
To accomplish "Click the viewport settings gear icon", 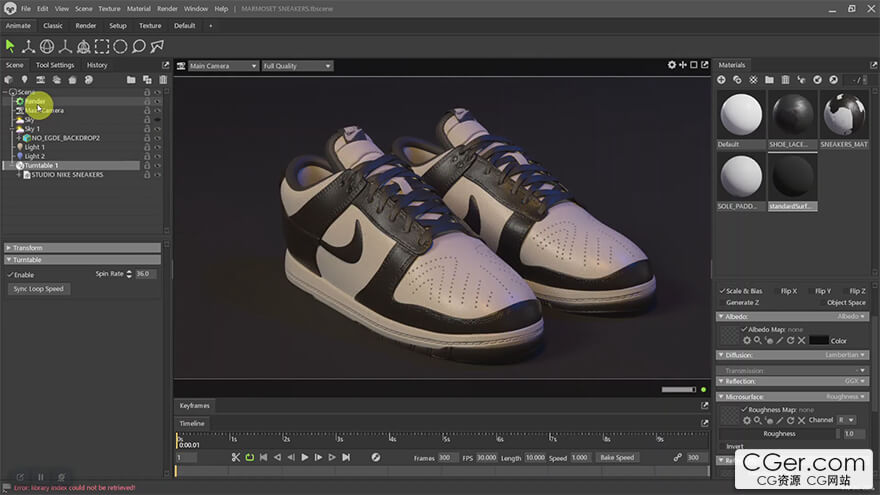I will pos(672,65).
